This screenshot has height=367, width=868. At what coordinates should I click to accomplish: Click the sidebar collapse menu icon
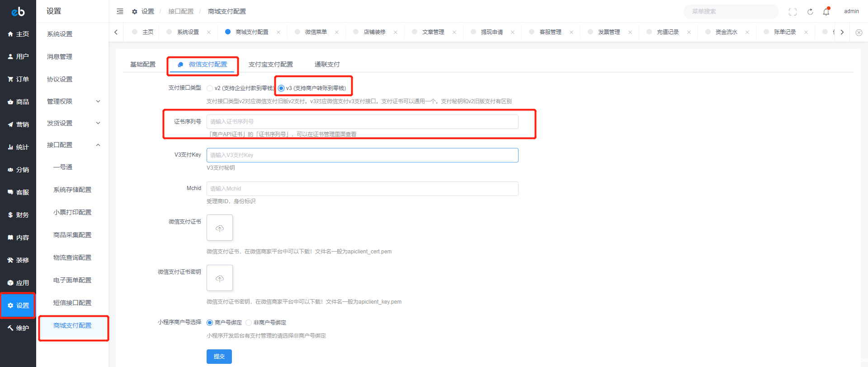click(x=120, y=11)
